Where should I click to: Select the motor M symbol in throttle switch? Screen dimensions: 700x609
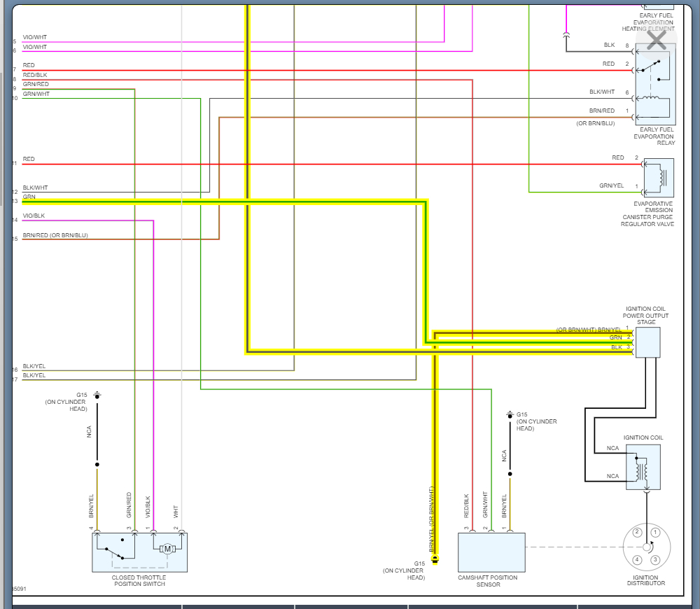coord(167,549)
